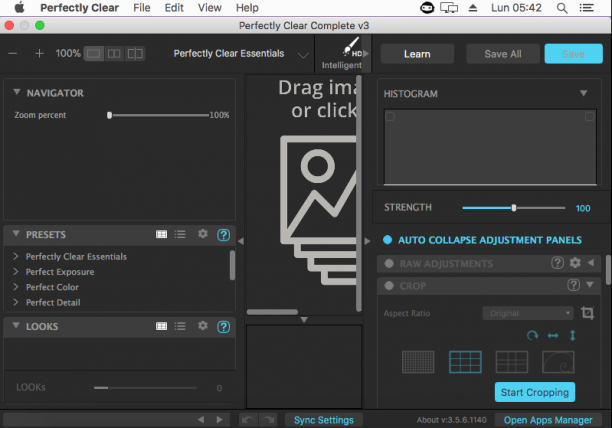Select side-by-side view layout
This screenshot has height=428, width=612.
click(x=114, y=53)
